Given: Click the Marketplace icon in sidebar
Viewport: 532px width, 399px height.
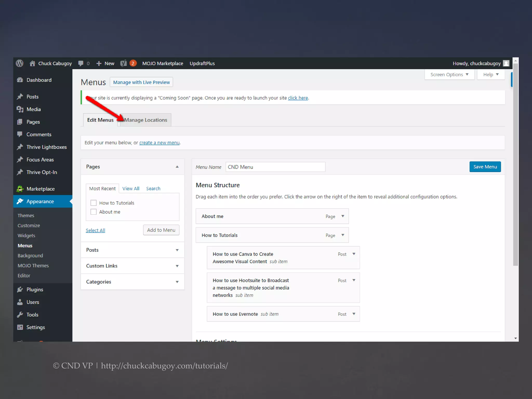Looking at the screenshot, I should (x=20, y=189).
